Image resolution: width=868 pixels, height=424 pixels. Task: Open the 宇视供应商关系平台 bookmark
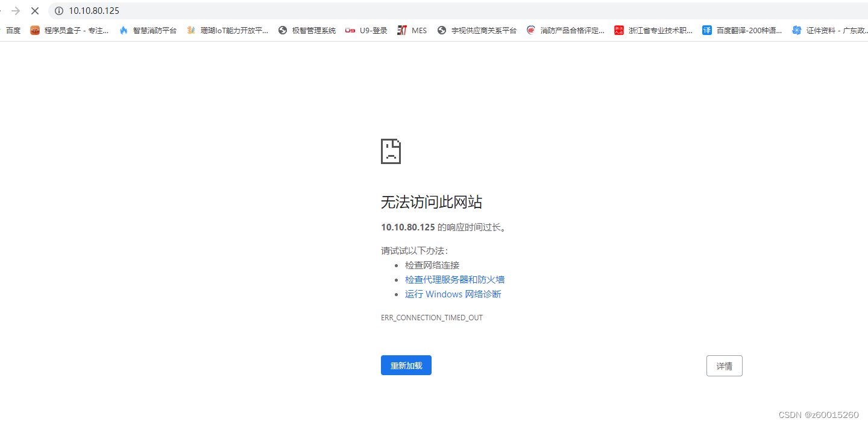click(477, 30)
